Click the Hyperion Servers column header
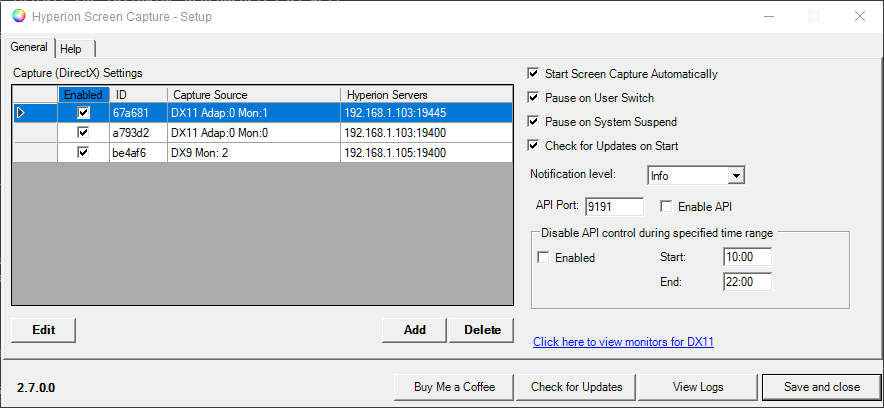884x408 pixels. pyautogui.click(x=427, y=95)
